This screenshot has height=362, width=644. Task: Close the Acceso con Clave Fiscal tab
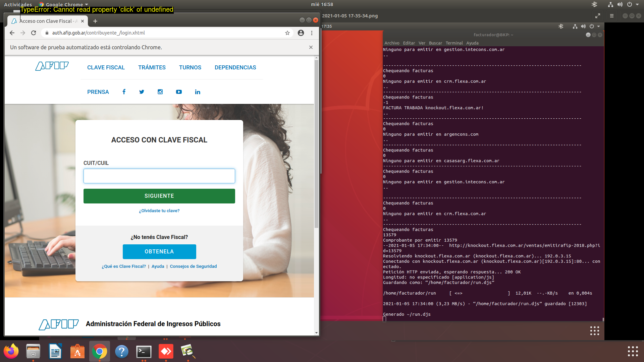click(x=83, y=21)
